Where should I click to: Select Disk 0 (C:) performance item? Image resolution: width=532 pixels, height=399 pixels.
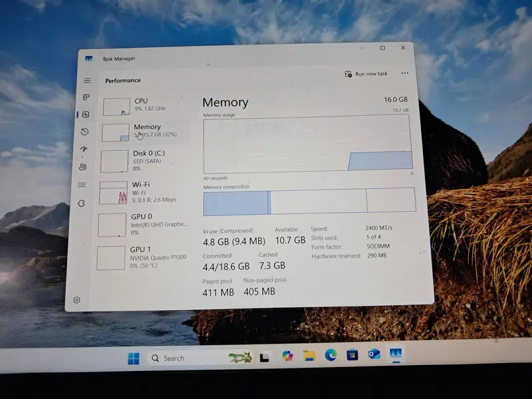tap(142, 160)
